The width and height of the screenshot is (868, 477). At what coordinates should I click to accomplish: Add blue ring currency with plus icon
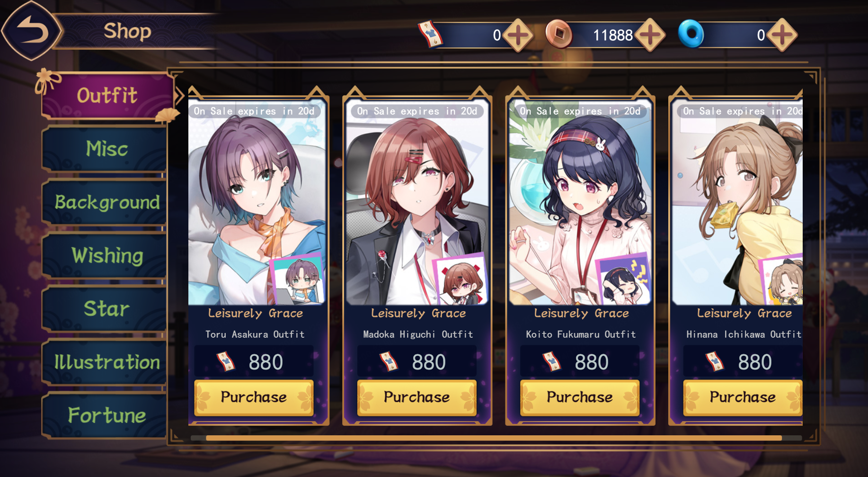pyautogui.click(x=782, y=35)
